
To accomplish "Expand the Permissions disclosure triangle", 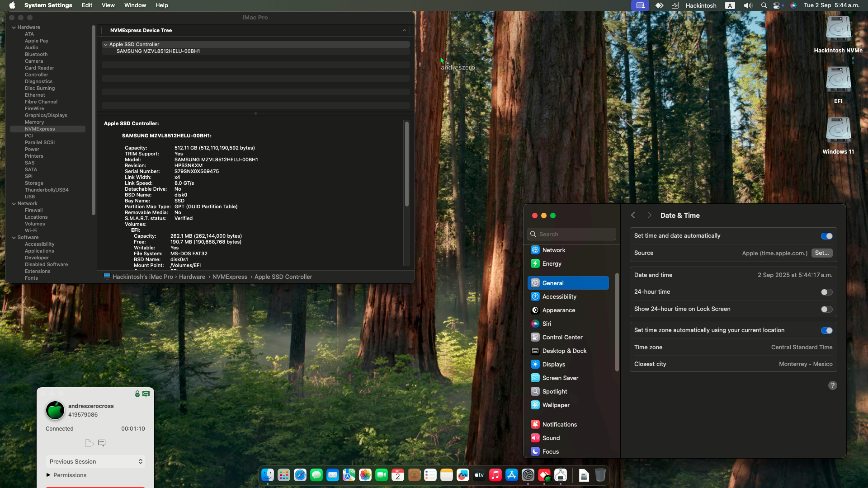I will click(48, 475).
